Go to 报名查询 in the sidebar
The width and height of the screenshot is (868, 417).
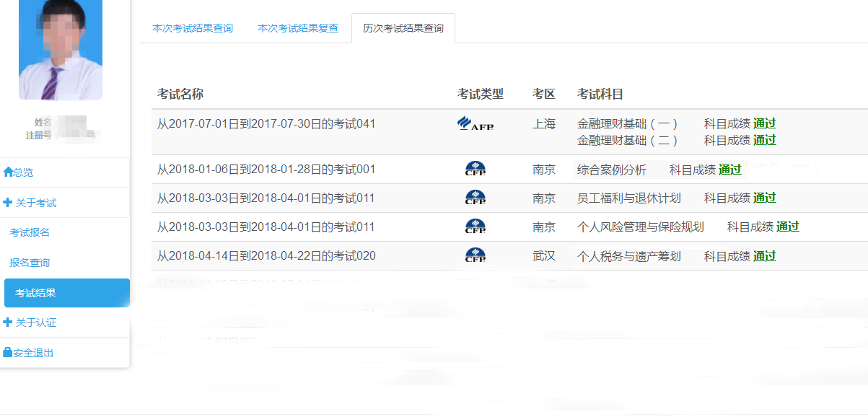30,263
